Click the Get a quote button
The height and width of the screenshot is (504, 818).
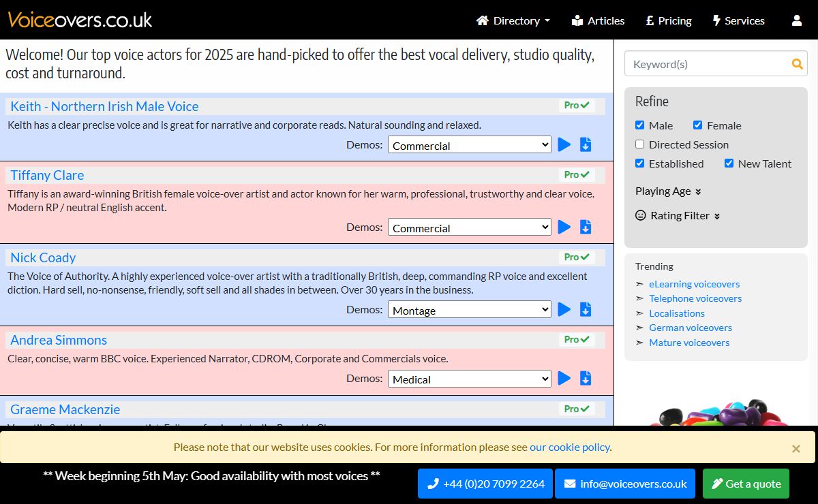[746, 484]
